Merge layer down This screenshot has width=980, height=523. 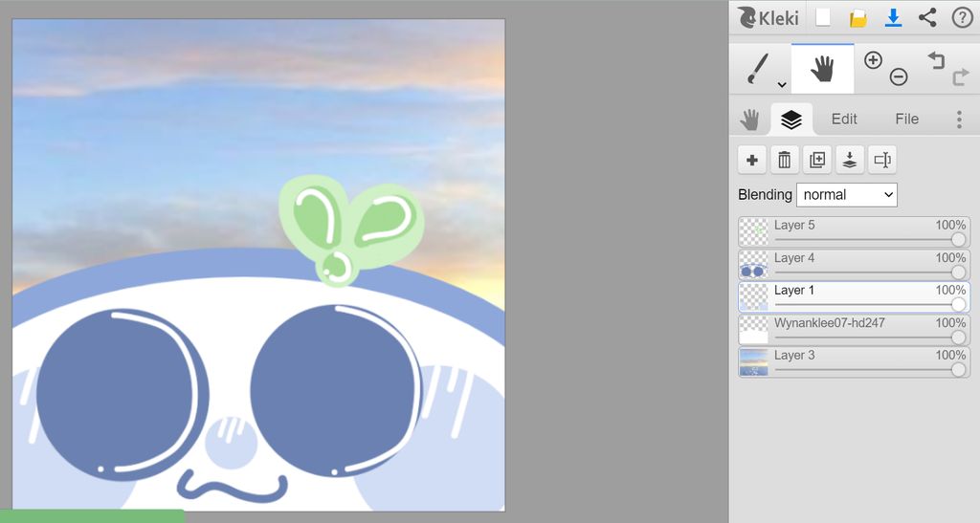[x=850, y=160]
